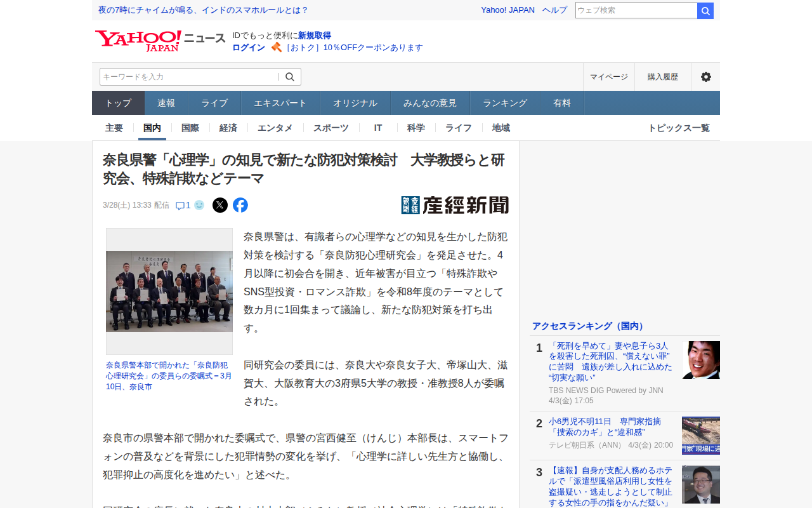Open the ライブ navigation tab

(214, 103)
